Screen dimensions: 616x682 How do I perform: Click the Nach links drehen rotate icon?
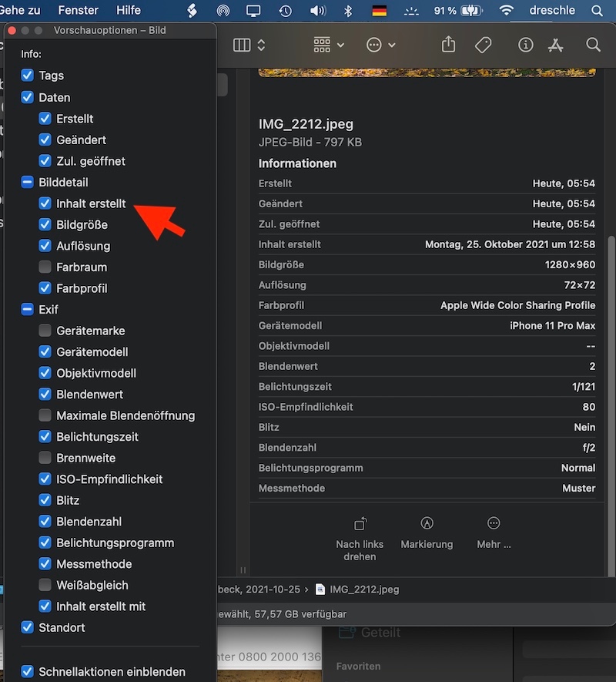tap(360, 524)
